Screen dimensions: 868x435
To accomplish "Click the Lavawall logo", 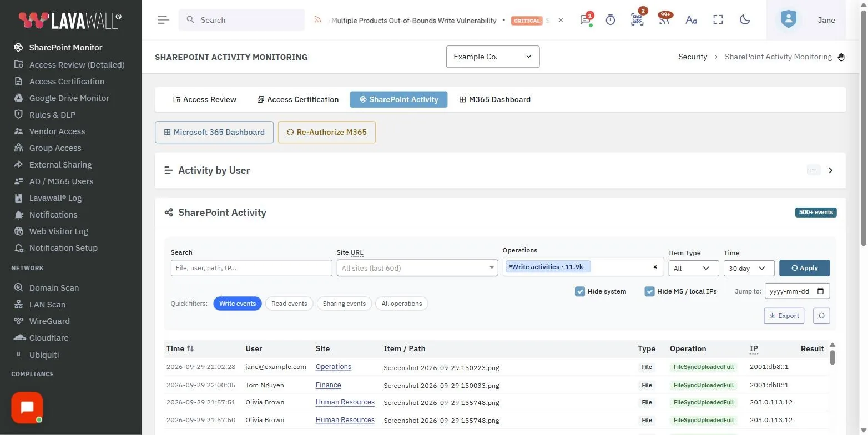I will pyautogui.click(x=70, y=20).
